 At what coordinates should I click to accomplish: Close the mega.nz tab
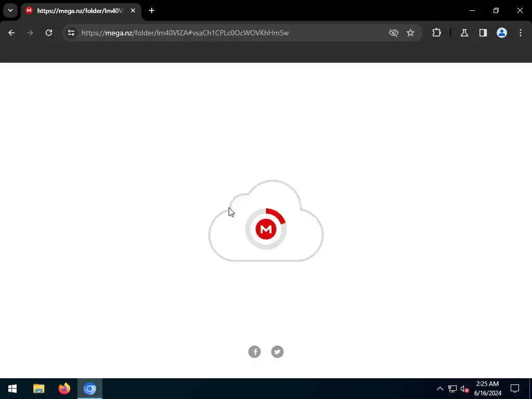pos(133,11)
